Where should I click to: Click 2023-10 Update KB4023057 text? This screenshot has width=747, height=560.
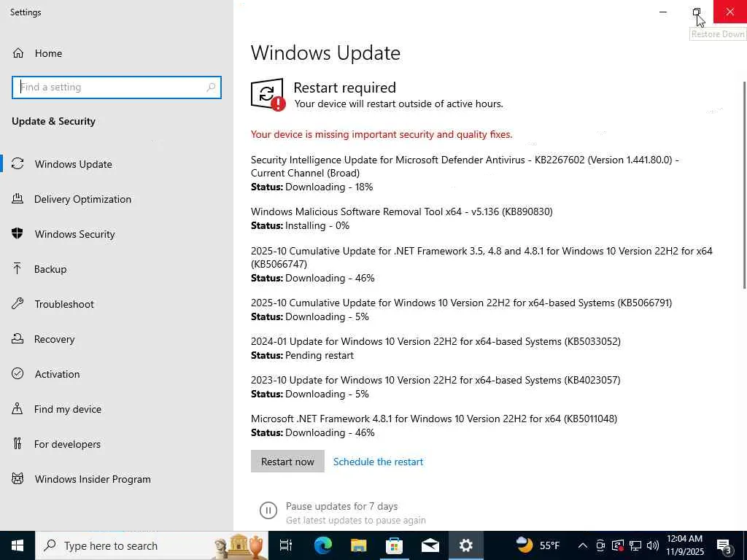pyautogui.click(x=436, y=379)
